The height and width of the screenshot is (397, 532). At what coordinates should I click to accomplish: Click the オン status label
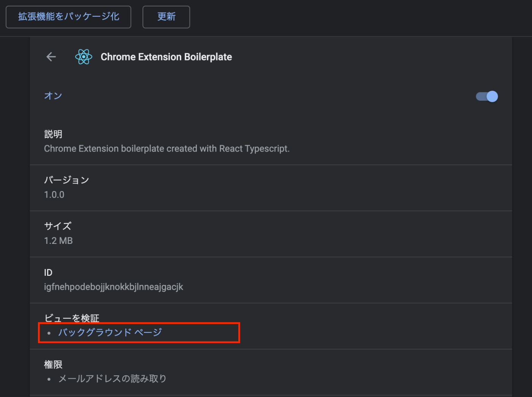point(53,96)
